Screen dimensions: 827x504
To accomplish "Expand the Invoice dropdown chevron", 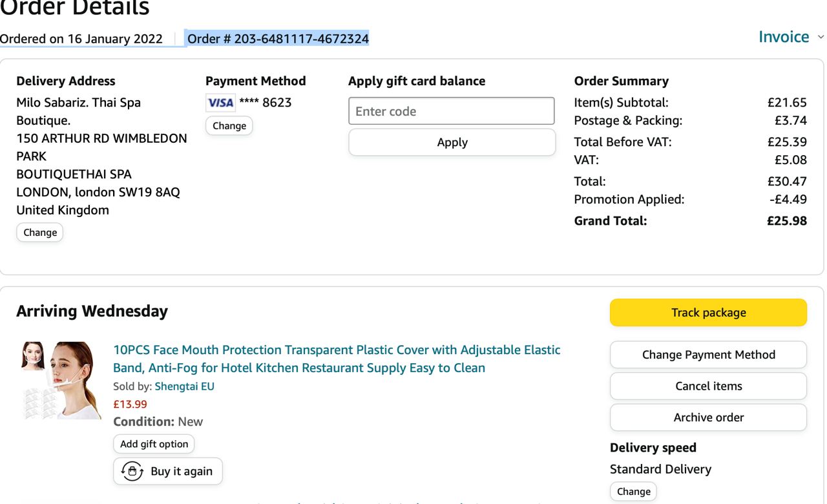I will pos(821,37).
